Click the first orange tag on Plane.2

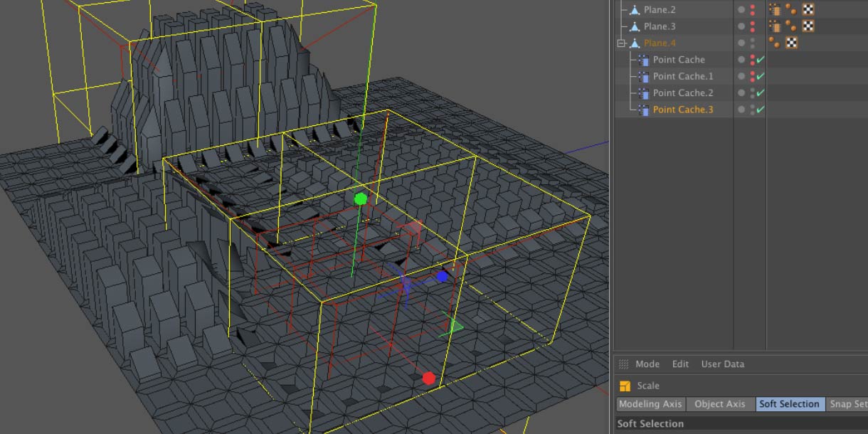pyautogui.click(x=776, y=10)
